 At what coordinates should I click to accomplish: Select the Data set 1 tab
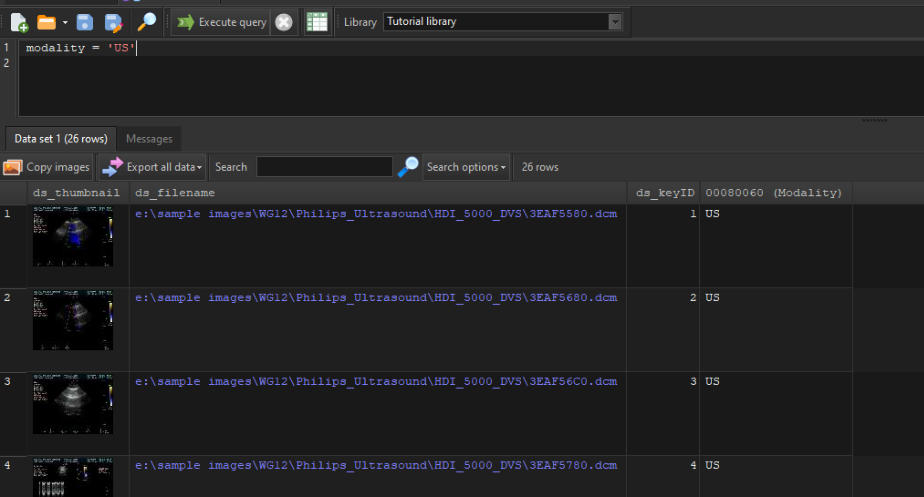[60, 139]
